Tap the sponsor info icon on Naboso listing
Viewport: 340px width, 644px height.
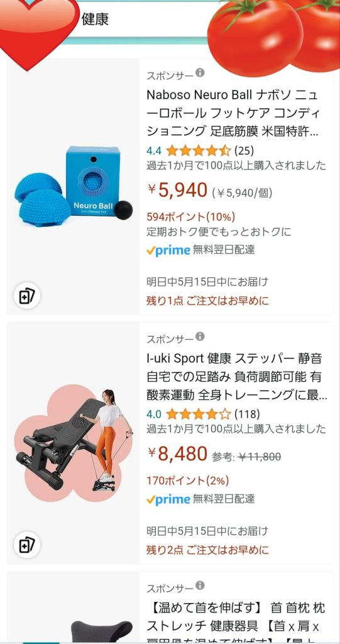click(x=200, y=73)
